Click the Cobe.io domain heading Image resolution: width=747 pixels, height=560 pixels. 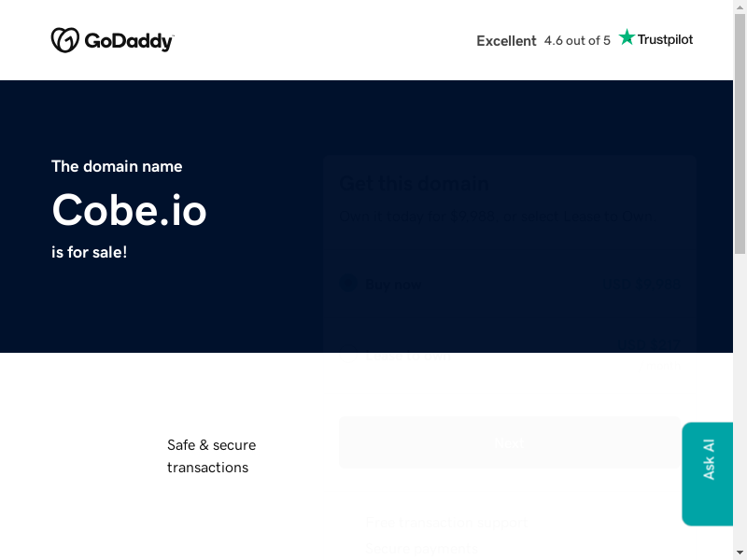pyautogui.click(x=129, y=209)
